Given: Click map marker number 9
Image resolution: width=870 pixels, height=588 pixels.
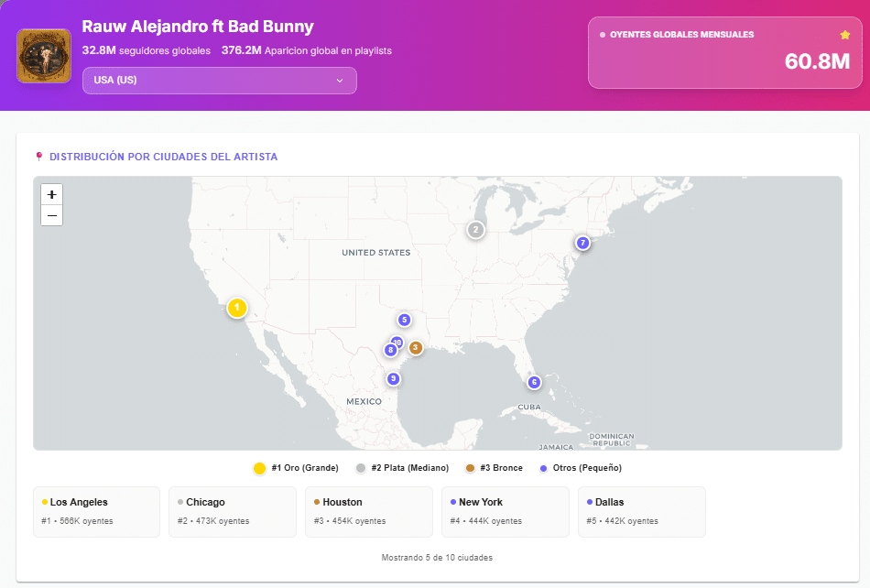Looking at the screenshot, I should [x=393, y=378].
